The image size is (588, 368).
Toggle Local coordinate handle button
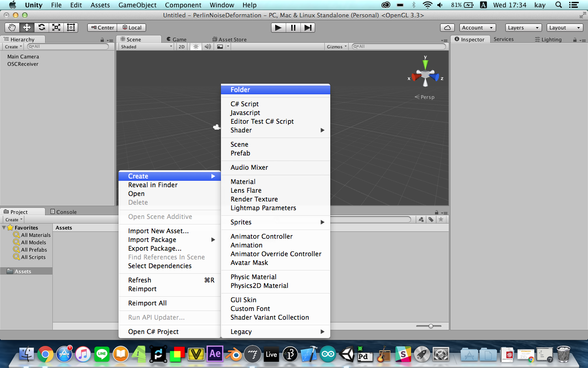point(132,28)
